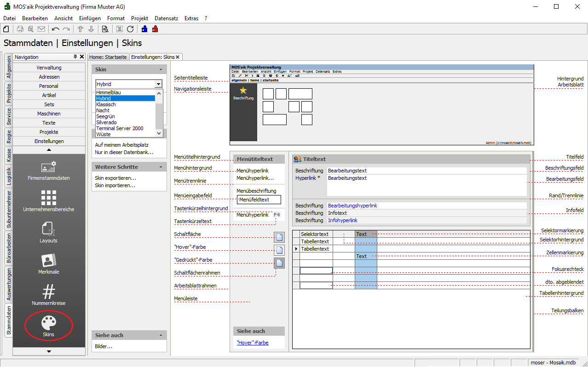Close the Einstellungen: Skins tab
Screen dimensions: 588x367
point(178,57)
